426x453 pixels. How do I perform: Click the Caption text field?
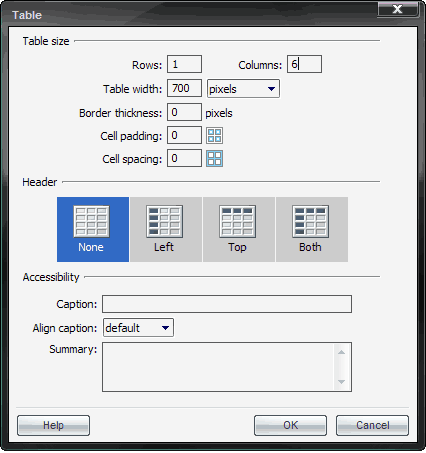[227, 304]
